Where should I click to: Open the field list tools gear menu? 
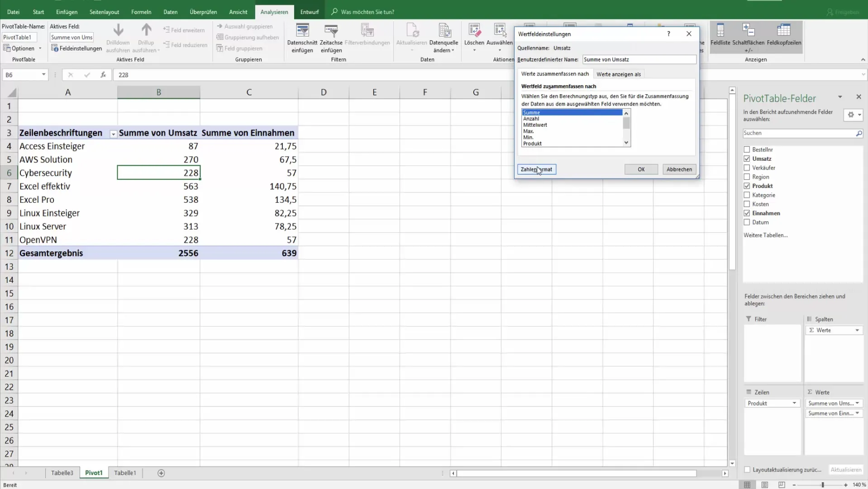tap(854, 115)
